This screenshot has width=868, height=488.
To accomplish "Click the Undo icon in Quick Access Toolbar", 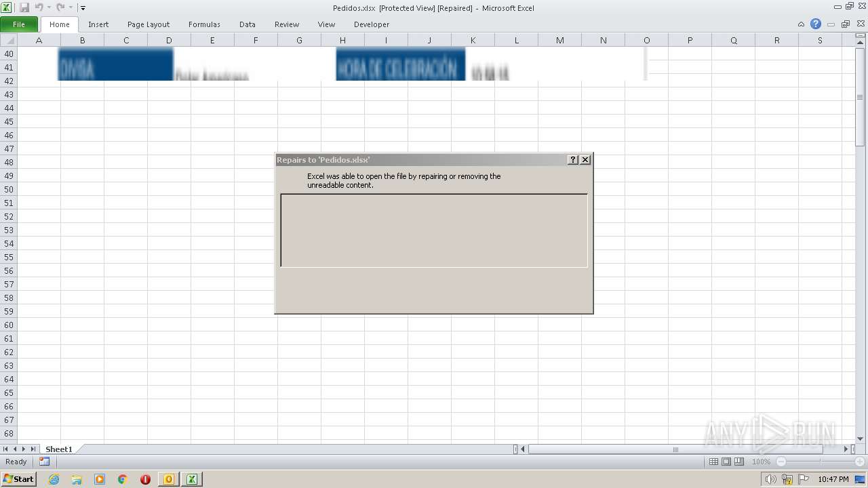I will [39, 7].
